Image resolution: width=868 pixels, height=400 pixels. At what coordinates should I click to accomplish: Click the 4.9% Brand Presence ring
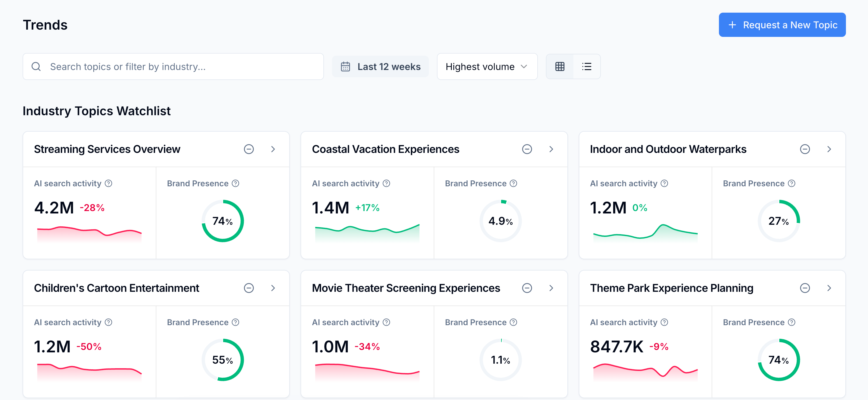click(x=501, y=221)
